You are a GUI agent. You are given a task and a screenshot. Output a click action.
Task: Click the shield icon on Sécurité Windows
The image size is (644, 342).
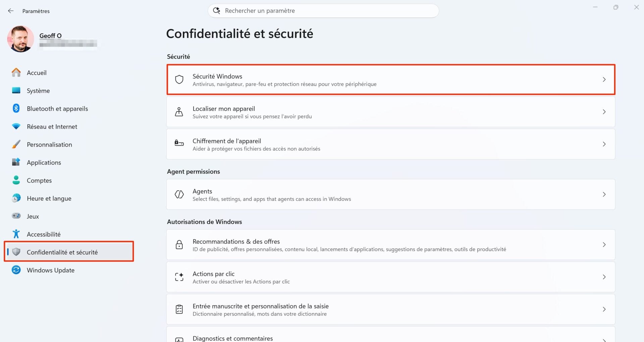(179, 79)
